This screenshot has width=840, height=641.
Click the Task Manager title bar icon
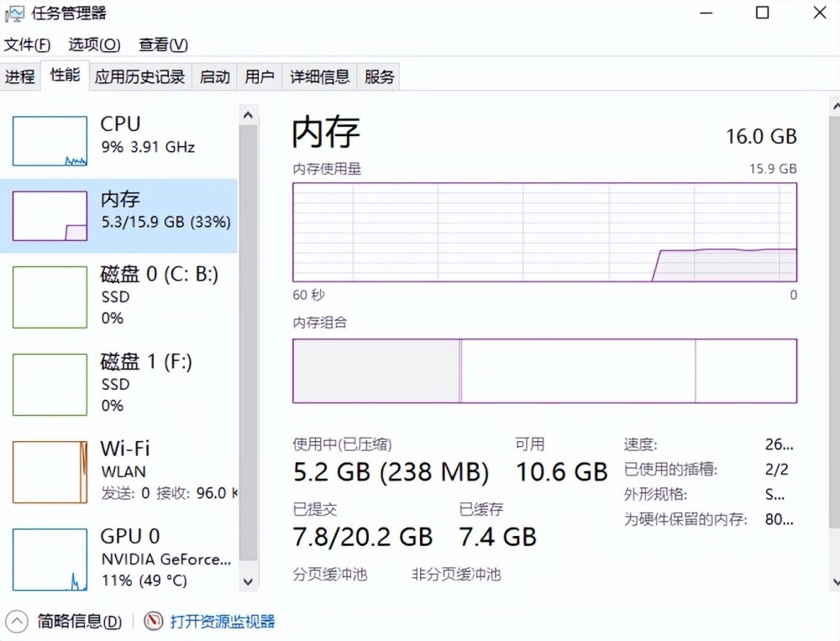pos(14,14)
